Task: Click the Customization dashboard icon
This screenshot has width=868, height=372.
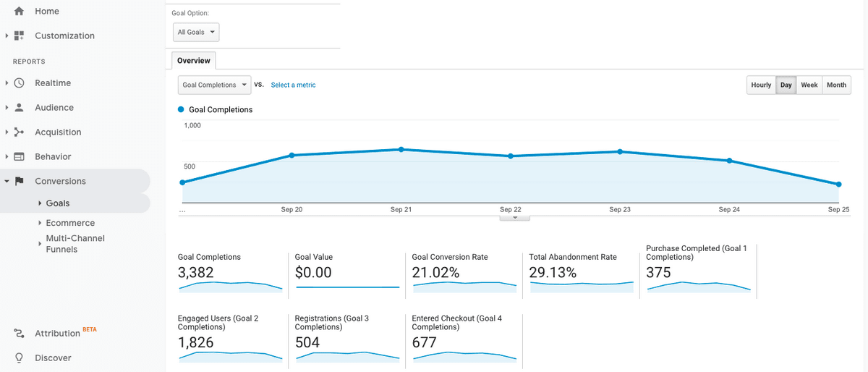Action: [19, 35]
